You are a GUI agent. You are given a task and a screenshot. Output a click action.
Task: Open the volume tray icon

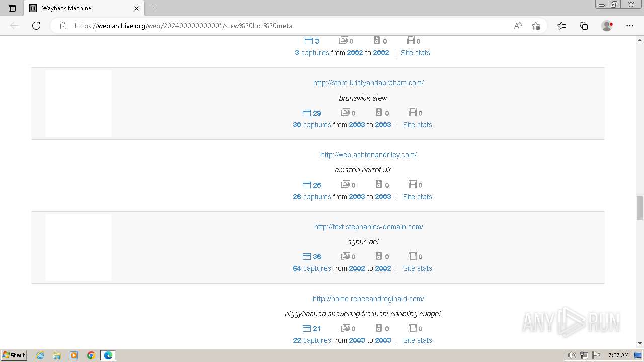coord(572,355)
